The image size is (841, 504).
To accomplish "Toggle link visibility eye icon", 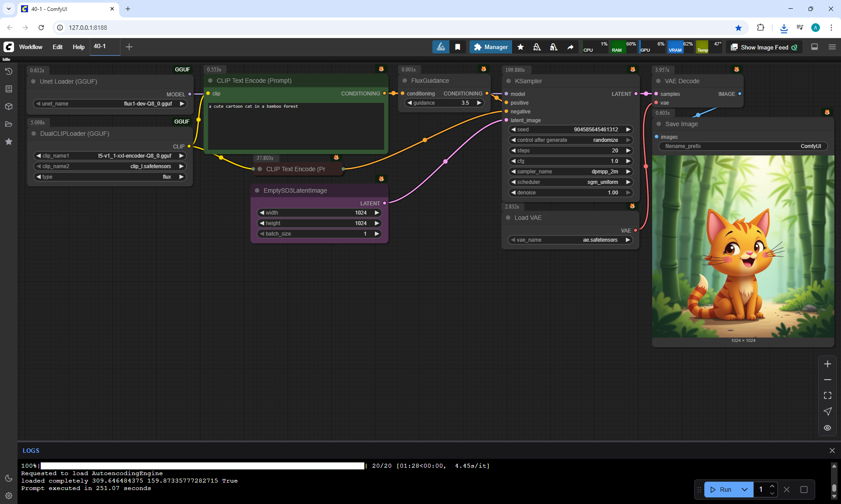I will click(827, 428).
